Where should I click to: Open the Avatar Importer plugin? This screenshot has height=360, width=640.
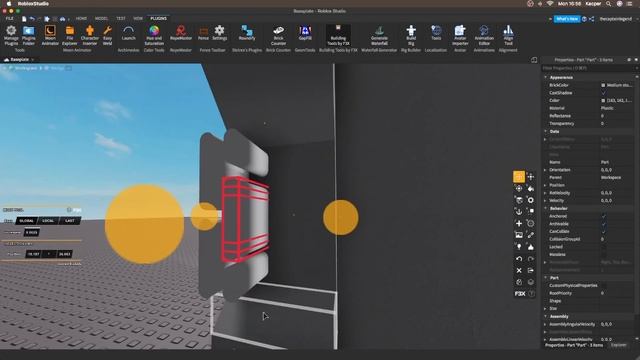click(460, 35)
